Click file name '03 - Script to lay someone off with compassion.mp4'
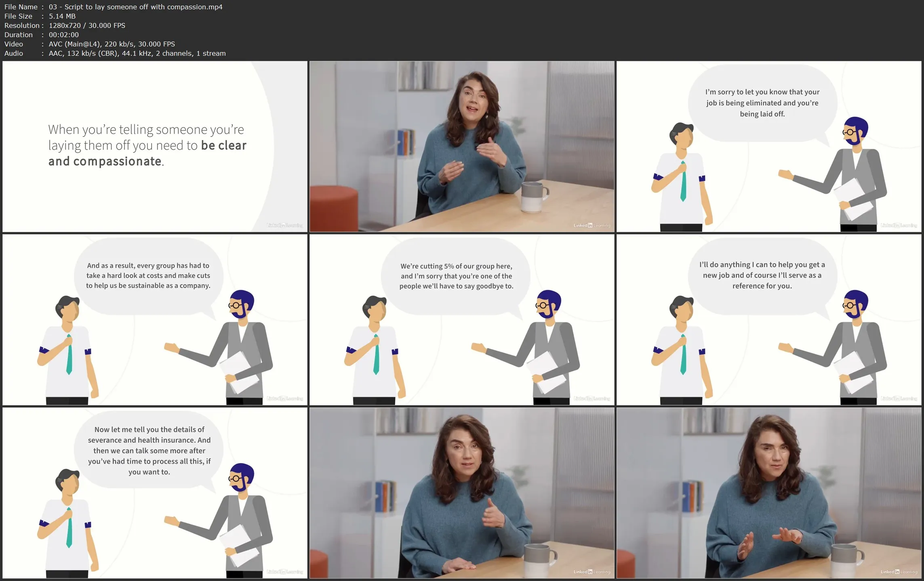The width and height of the screenshot is (924, 581). (136, 7)
